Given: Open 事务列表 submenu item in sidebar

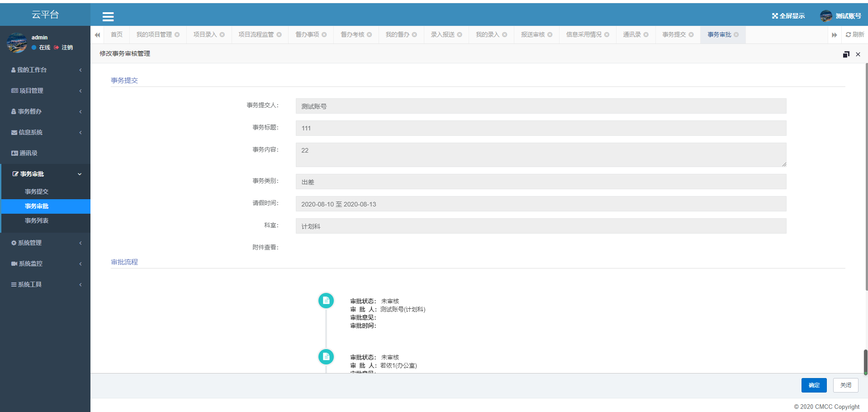Looking at the screenshot, I should 45,220.
